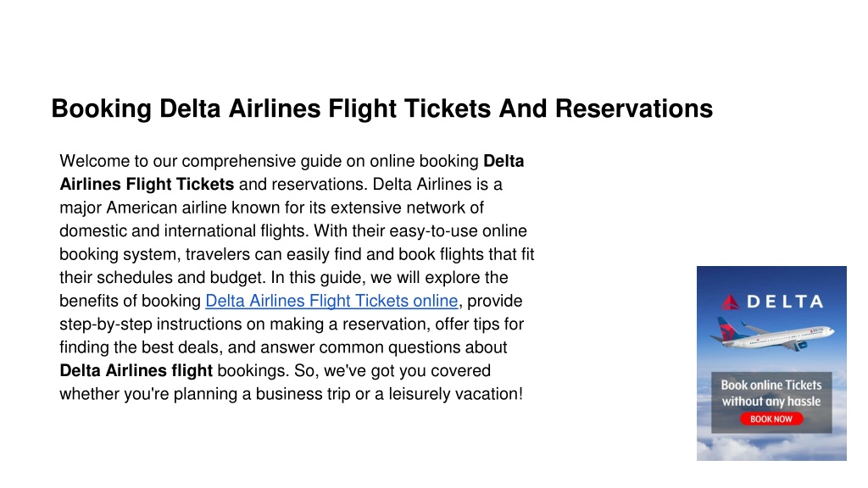Viewport: 868px width, 488px height.
Task: Select the slide title about Booking Delta Airlines
Action: (x=382, y=108)
